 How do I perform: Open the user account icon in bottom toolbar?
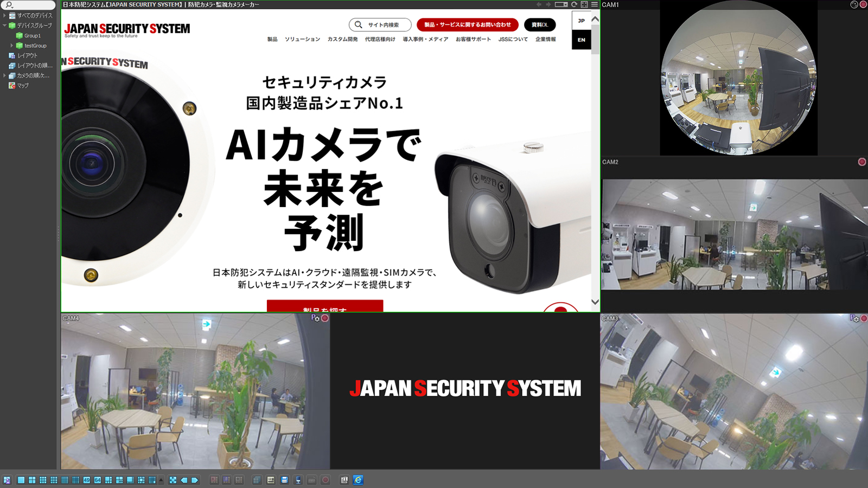[x=7, y=480]
